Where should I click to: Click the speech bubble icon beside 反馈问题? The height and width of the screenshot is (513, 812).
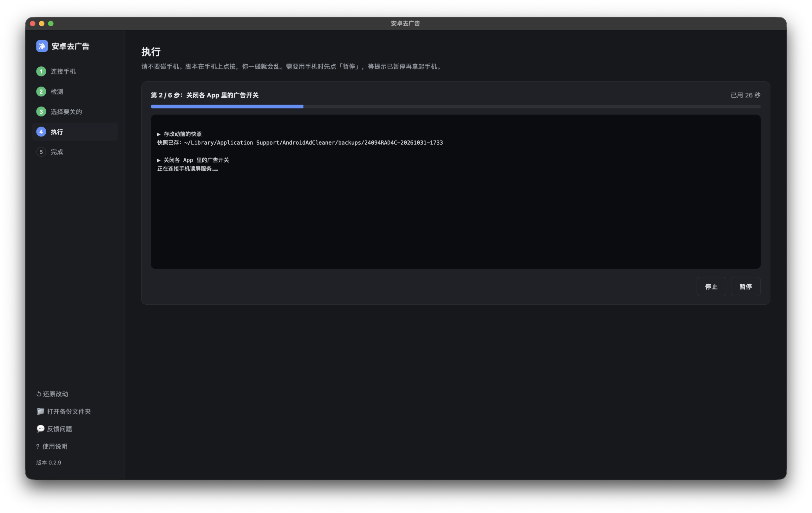coord(41,429)
